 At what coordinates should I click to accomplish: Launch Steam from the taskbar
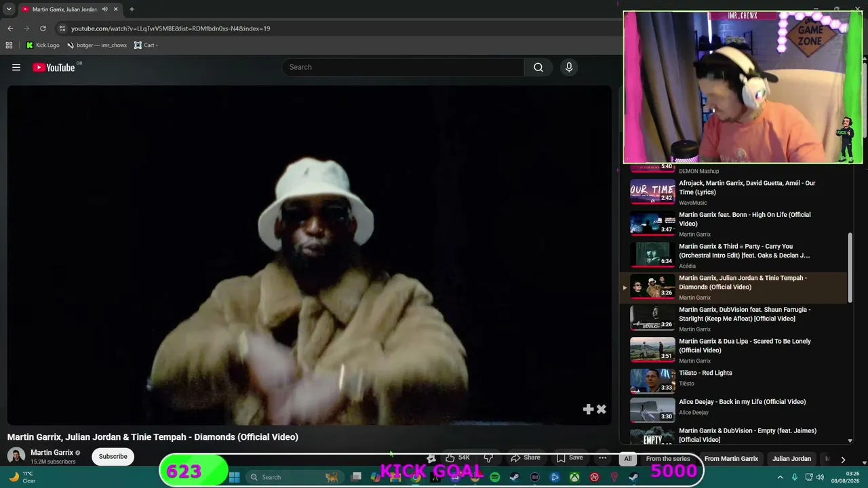pyautogui.click(x=515, y=477)
